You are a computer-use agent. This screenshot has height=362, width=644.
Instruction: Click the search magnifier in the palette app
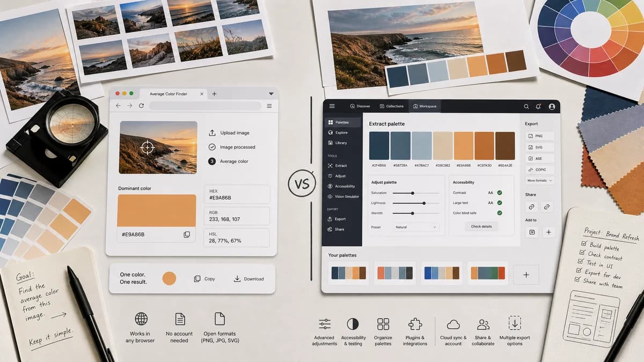pos(526,107)
